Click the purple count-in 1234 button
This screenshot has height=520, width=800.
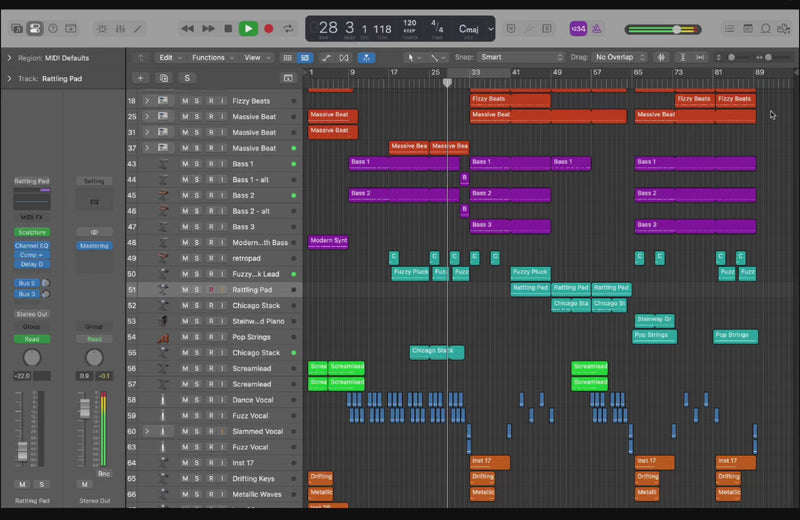579,29
